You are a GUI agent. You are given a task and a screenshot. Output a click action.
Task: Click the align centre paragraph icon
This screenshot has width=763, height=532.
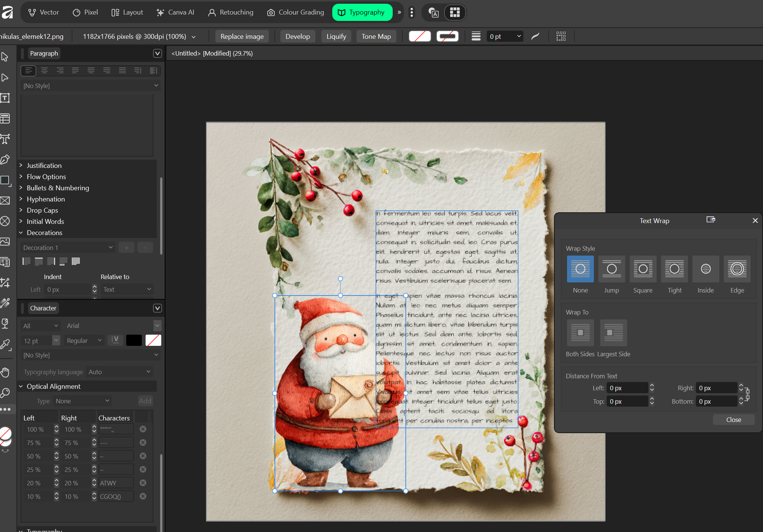[44, 71]
